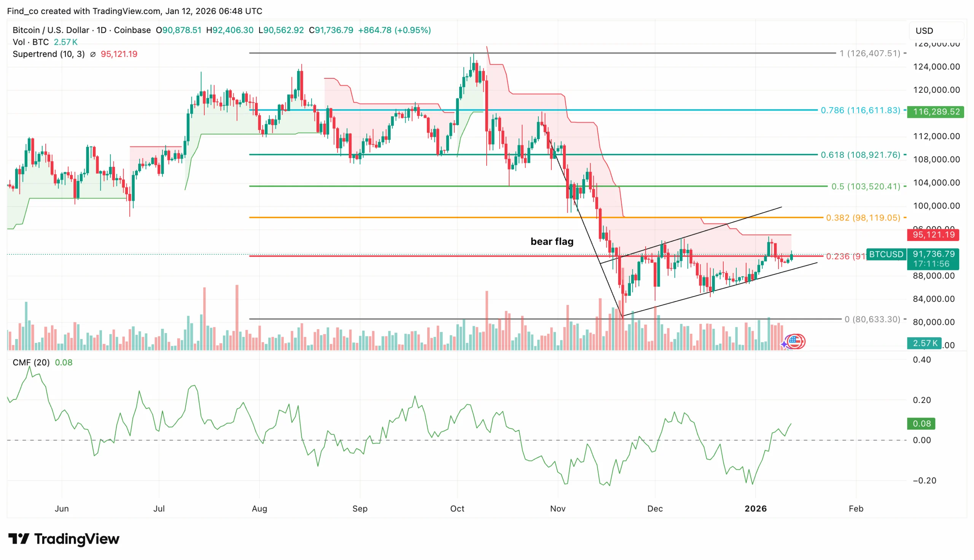Click the US flag economic event icon
Image resolution: width=974 pixels, height=560 pixels.
coord(795,341)
